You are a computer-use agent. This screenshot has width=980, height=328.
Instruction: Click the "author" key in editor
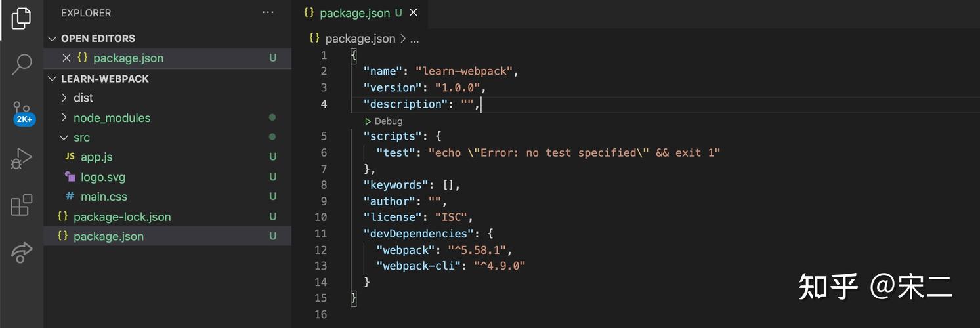[389, 201]
